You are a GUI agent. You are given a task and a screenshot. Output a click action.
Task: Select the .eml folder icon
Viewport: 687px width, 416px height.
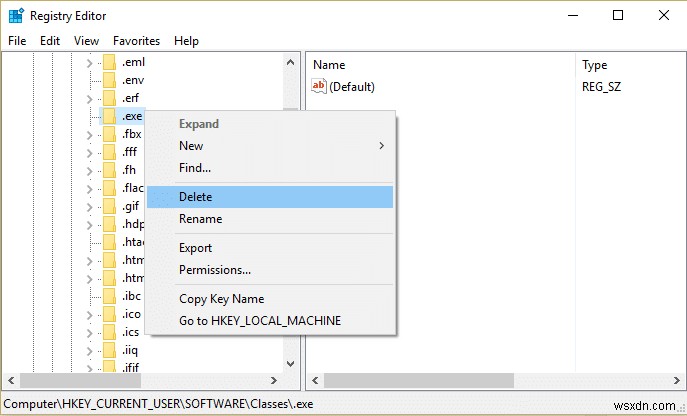[109, 63]
